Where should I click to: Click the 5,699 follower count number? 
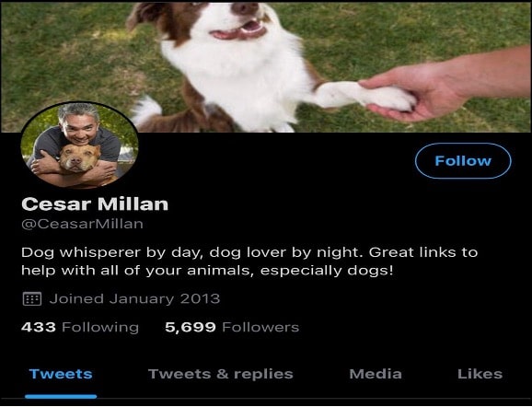pos(191,327)
